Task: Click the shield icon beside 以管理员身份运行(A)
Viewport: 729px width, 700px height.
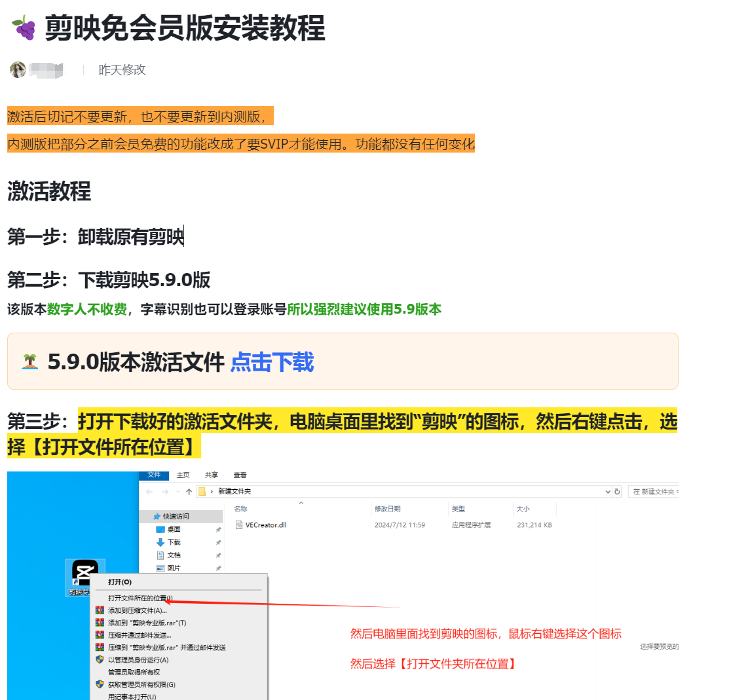Action: [x=100, y=659]
